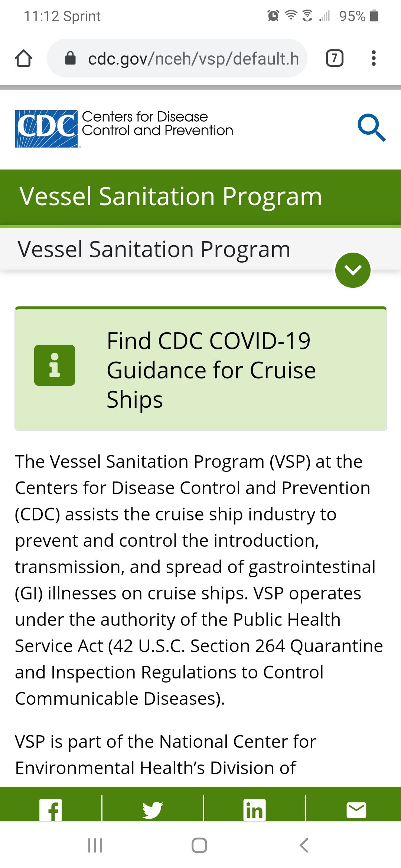401x868 pixels.
Task: Tap the cdc.gov URL address bar
Action: [x=177, y=58]
